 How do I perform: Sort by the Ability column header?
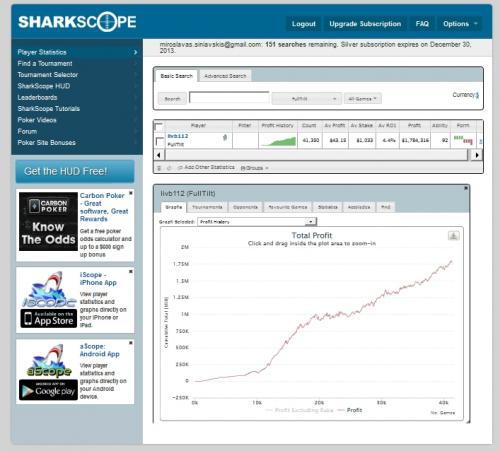pyautogui.click(x=440, y=125)
